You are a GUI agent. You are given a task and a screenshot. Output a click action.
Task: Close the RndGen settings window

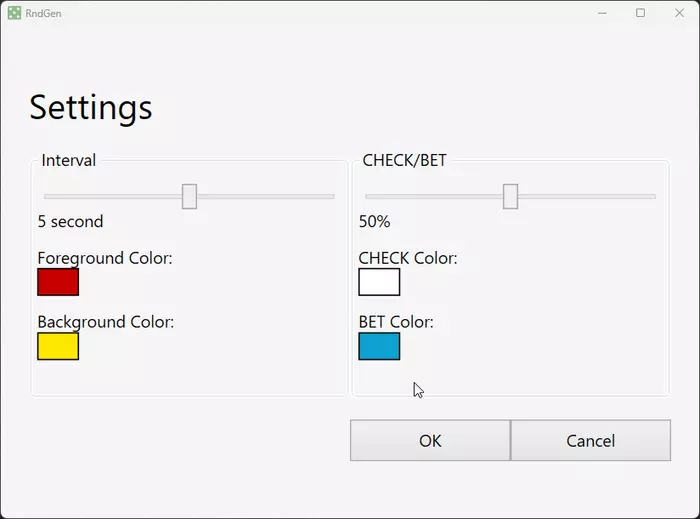[679, 13]
